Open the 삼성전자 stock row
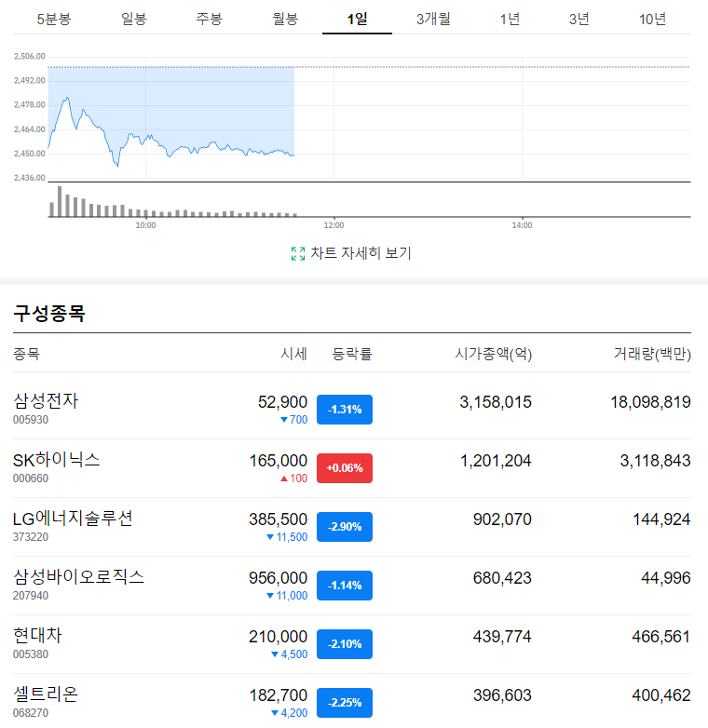Screen dimensions: 708x728 [352, 410]
